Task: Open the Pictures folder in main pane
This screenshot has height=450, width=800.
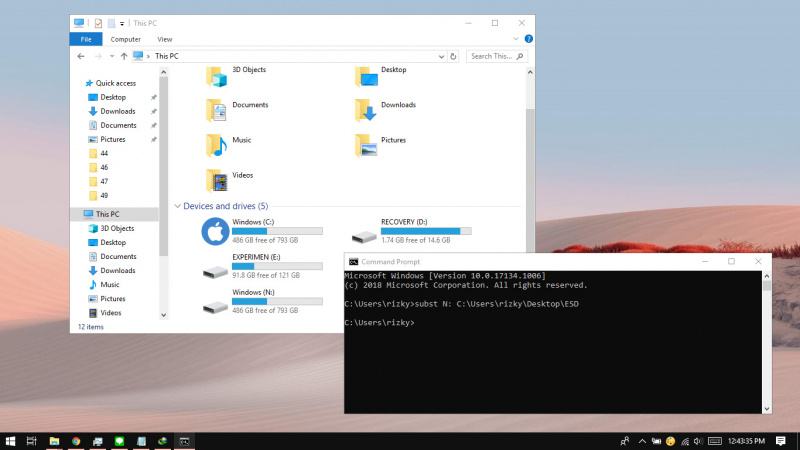Action: click(x=366, y=146)
